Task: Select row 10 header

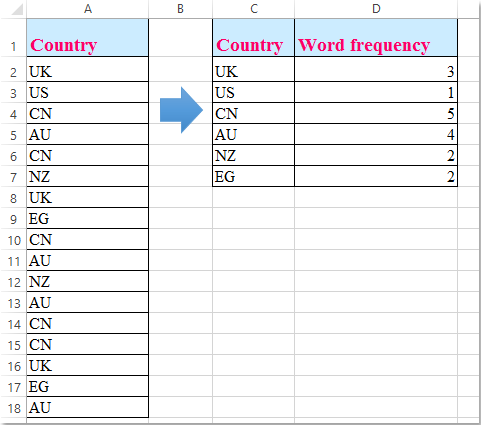Action: (x=13, y=239)
